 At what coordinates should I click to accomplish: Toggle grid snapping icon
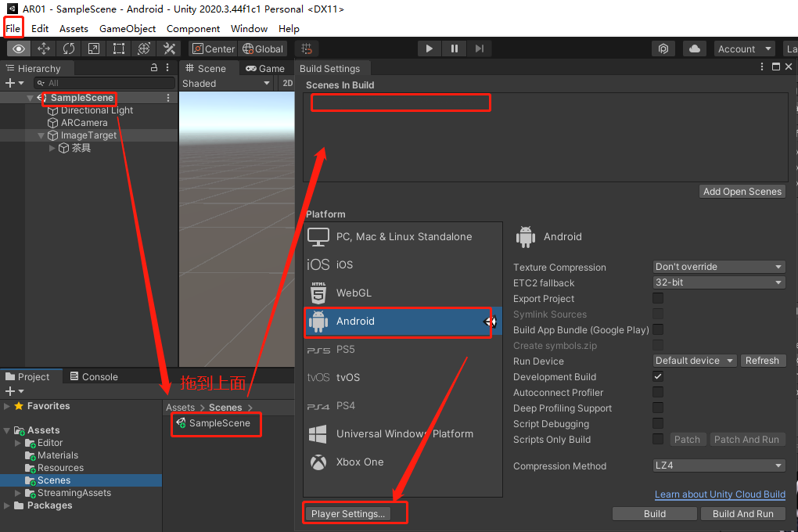[x=307, y=49]
